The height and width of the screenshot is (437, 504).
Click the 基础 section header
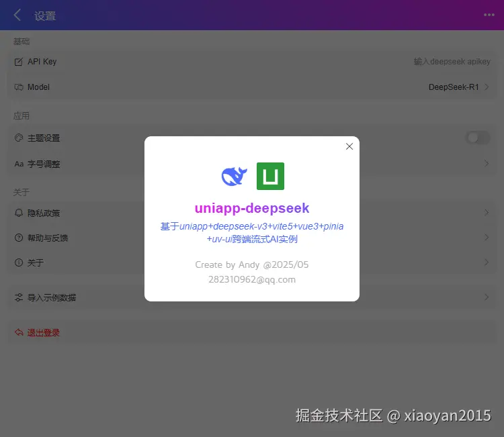click(x=22, y=42)
